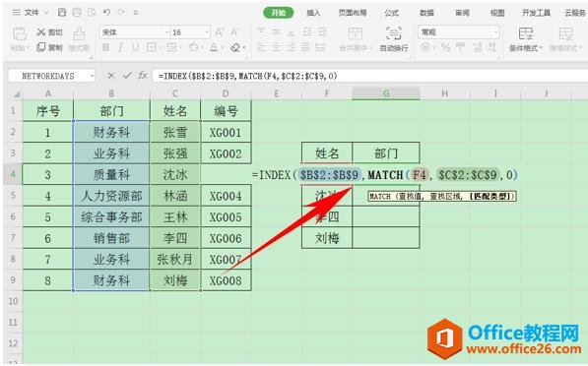Open the 公式 tab
The width and height of the screenshot is (588, 366).
tap(391, 13)
